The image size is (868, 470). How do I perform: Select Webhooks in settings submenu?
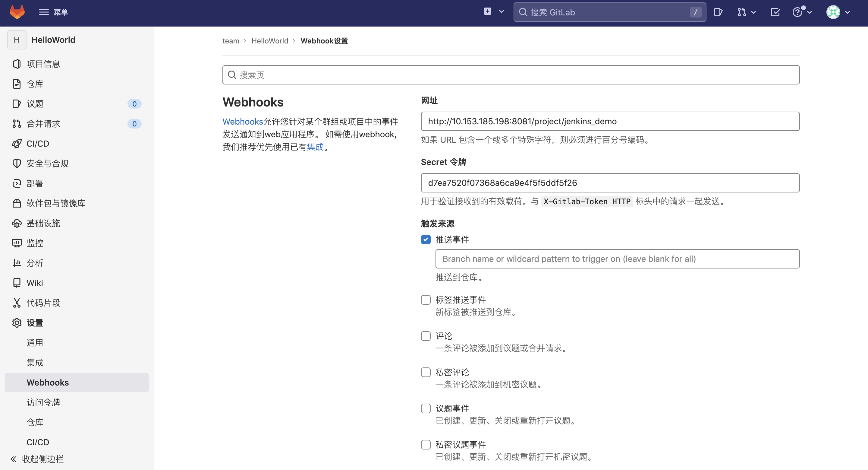click(x=77, y=382)
